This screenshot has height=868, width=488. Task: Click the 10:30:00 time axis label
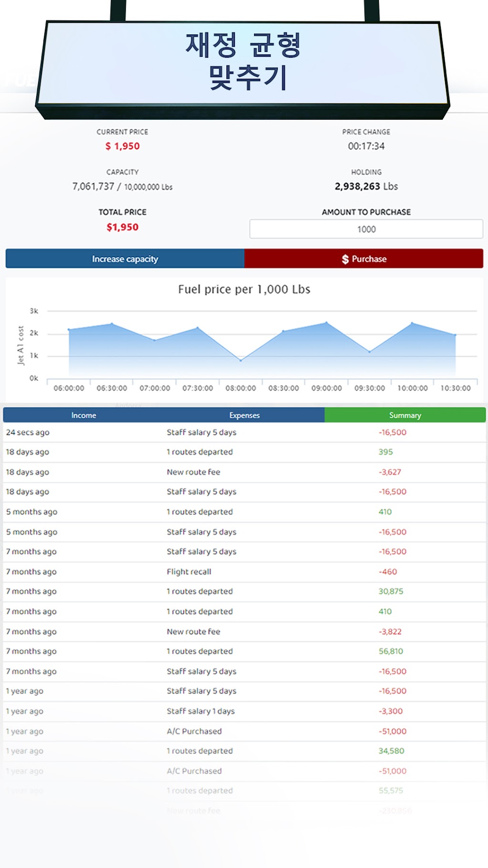click(x=456, y=388)
